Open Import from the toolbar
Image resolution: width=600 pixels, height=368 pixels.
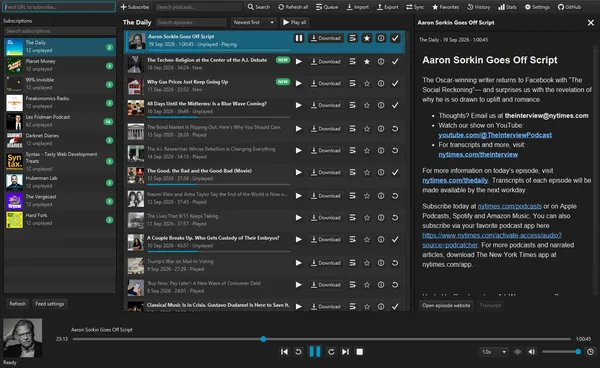point(357,7)
